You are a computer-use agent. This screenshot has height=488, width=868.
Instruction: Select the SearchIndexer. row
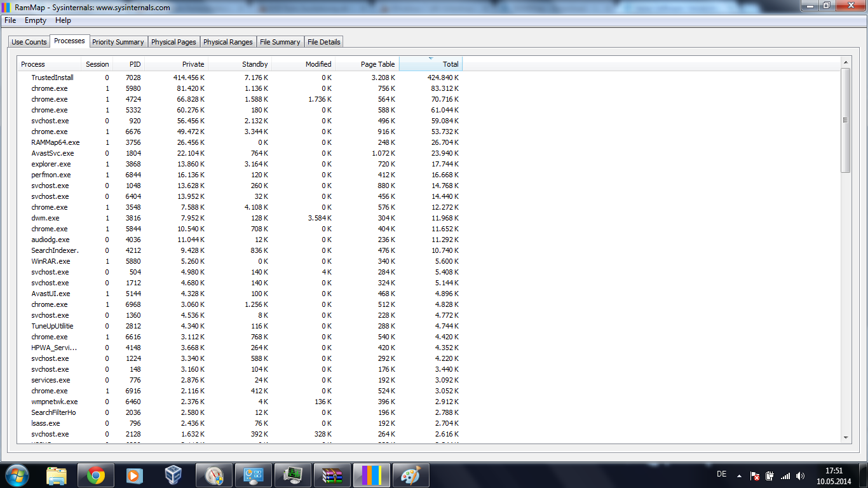pos(240,250)
